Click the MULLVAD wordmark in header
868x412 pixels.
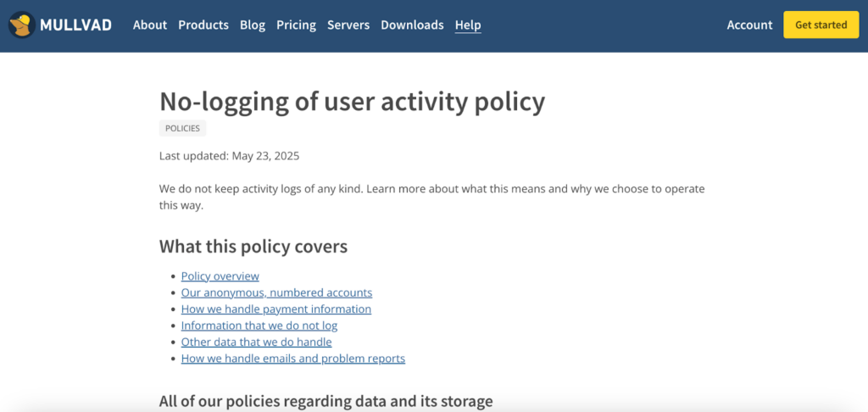(x=75, y=25)
